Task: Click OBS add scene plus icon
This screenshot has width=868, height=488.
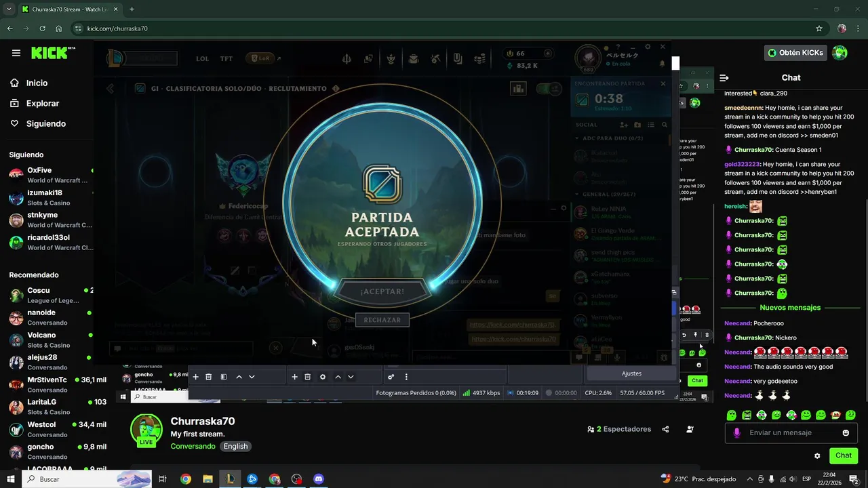Action: pos(195,377)
